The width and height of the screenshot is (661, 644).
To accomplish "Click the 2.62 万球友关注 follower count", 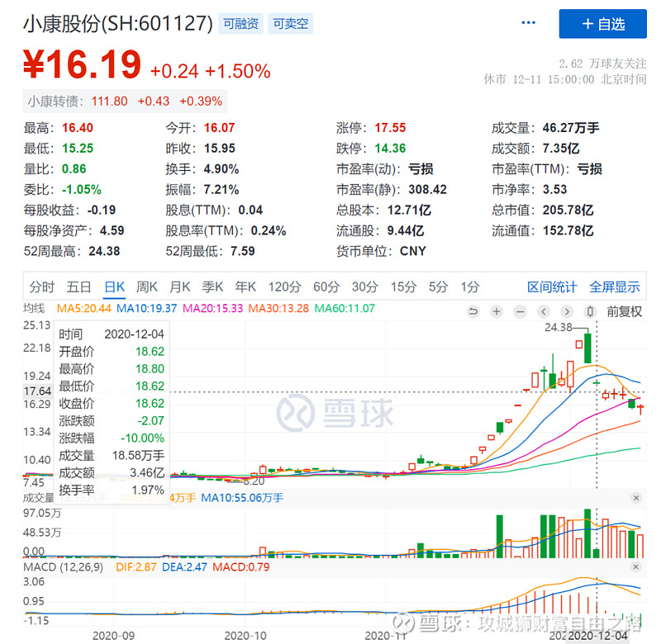I will coord(602,64).
